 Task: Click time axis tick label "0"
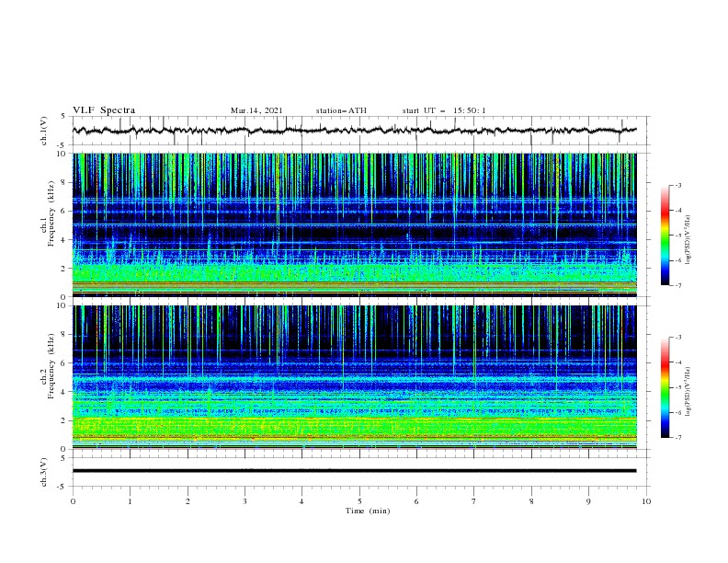click(73, 501)
